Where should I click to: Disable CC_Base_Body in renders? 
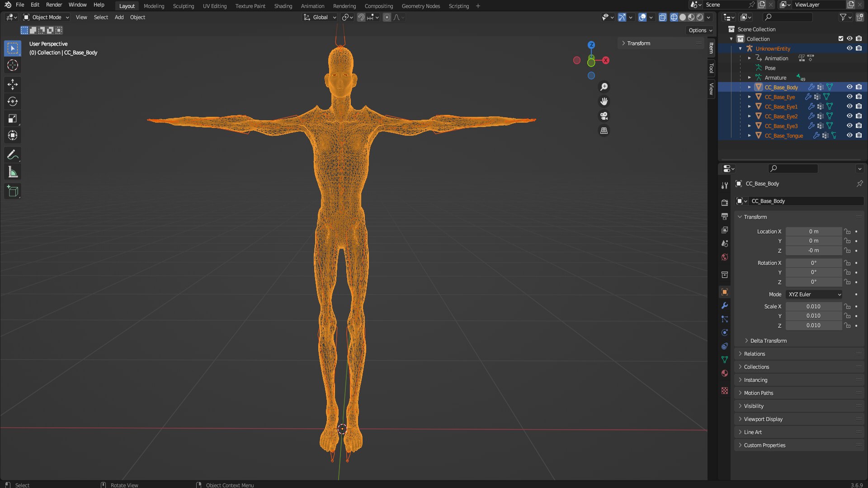(x=859, y=87)
